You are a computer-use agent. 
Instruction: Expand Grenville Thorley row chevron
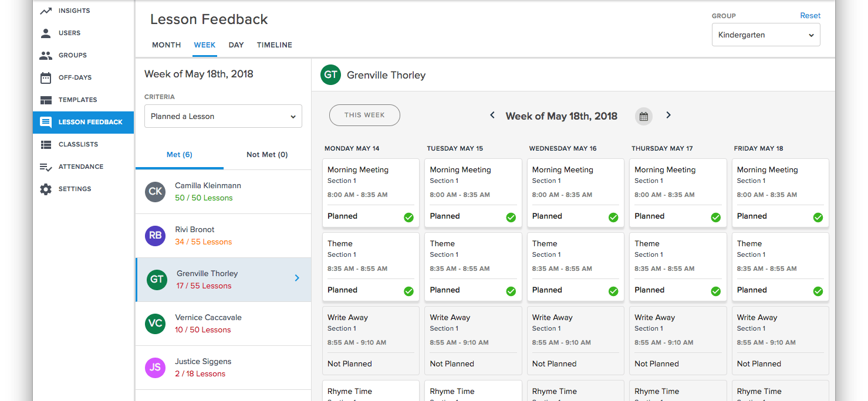coord(297,278)
